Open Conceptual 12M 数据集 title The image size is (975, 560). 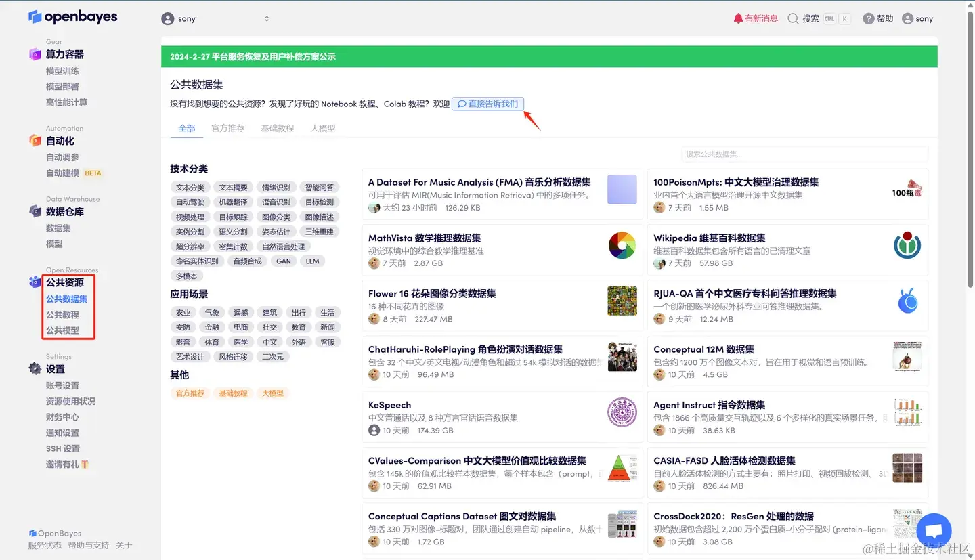(x=703, y=349)
